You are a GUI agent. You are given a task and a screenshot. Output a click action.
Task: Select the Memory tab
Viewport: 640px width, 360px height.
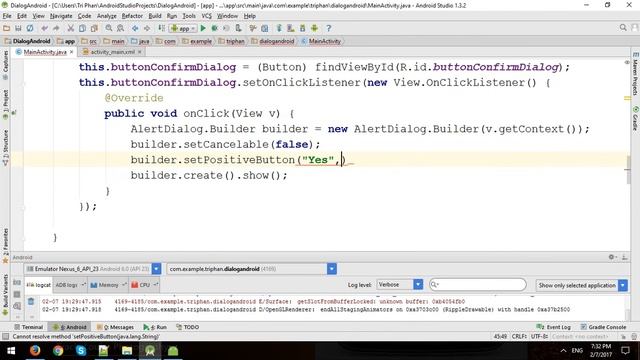tap(108, 285)
